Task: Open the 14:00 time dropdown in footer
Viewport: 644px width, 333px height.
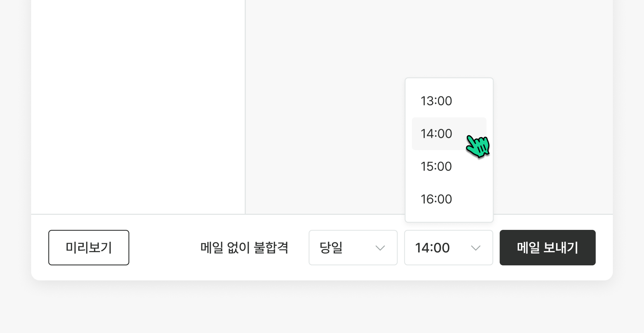Action: [x=448, y=247]
